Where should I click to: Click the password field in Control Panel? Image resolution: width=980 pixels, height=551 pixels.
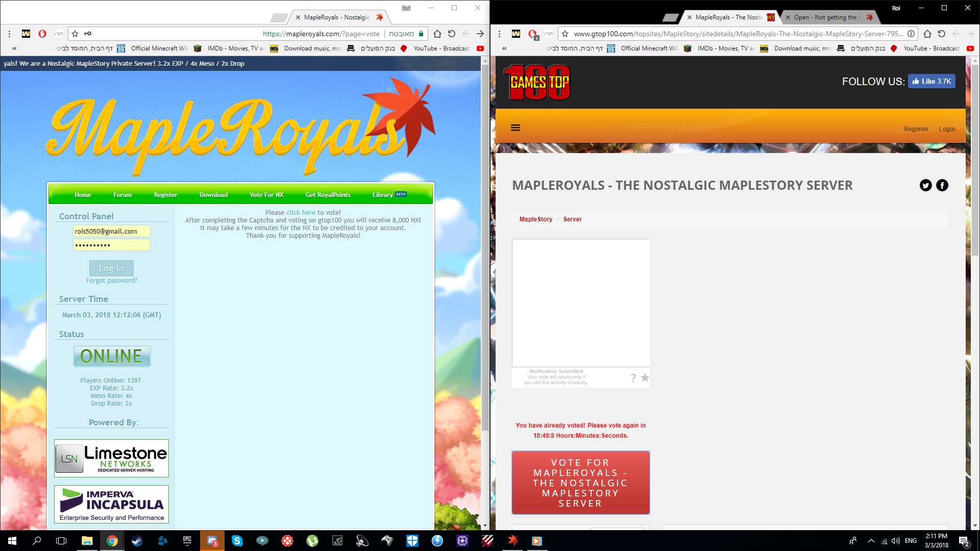tap(111, 245)
